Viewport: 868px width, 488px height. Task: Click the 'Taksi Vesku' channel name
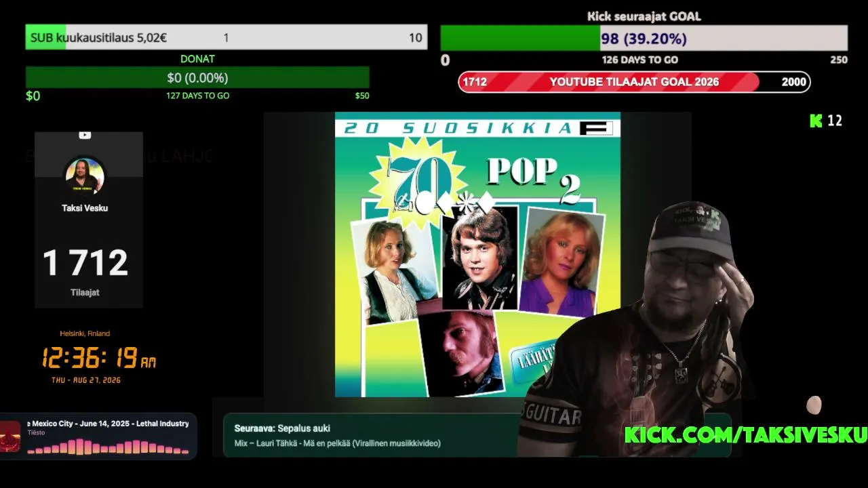pos(85,208)
